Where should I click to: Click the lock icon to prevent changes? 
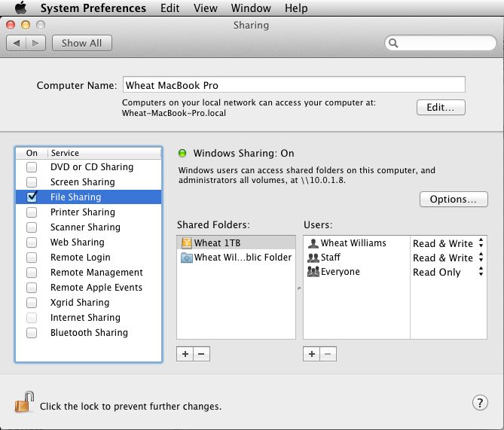[x=24, y=401]
